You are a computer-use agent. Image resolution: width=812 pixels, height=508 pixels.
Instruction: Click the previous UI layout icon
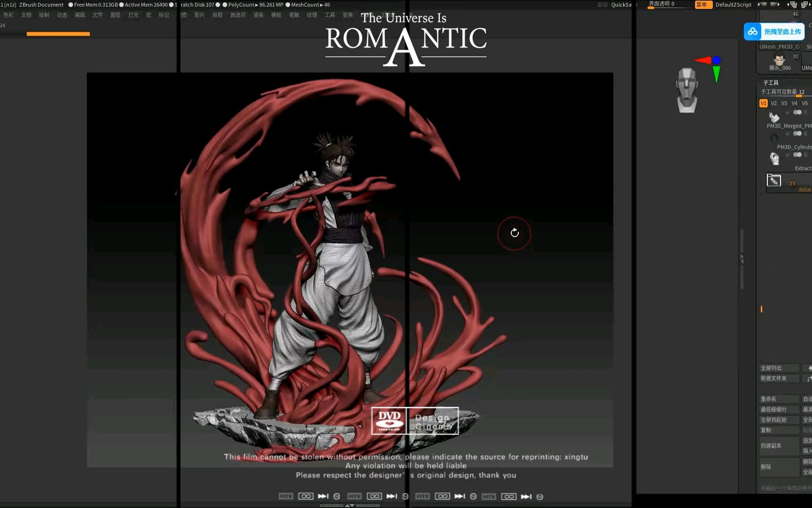click(792, 5)
